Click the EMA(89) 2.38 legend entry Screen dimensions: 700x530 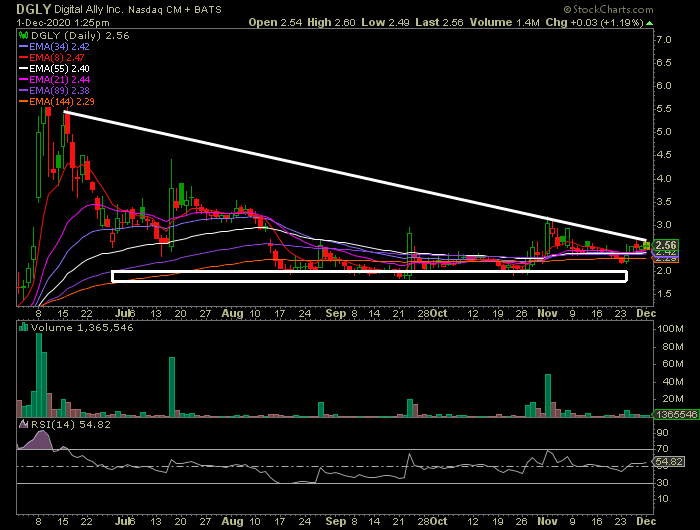pyautogui.click(x=59, y=91)
